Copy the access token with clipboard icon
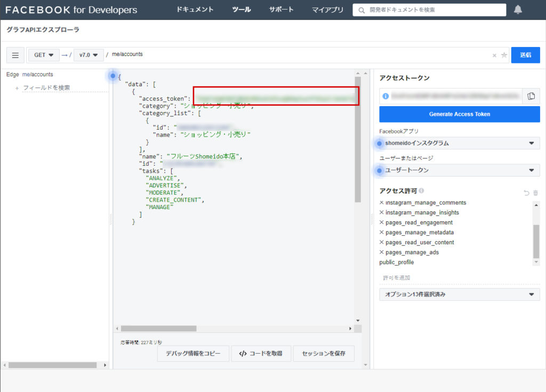The height and width of the screenshot is (392, 546). pyautogui.click(x=531, y=96)
